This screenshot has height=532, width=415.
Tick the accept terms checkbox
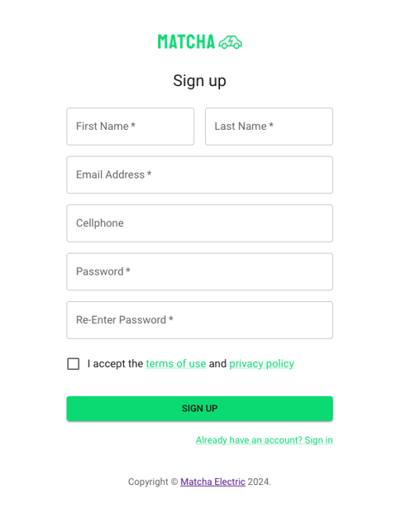74,364
